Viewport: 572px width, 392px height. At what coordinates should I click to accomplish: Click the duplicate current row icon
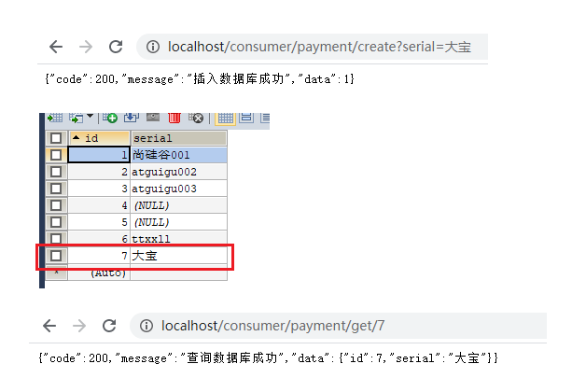point(132,118)
